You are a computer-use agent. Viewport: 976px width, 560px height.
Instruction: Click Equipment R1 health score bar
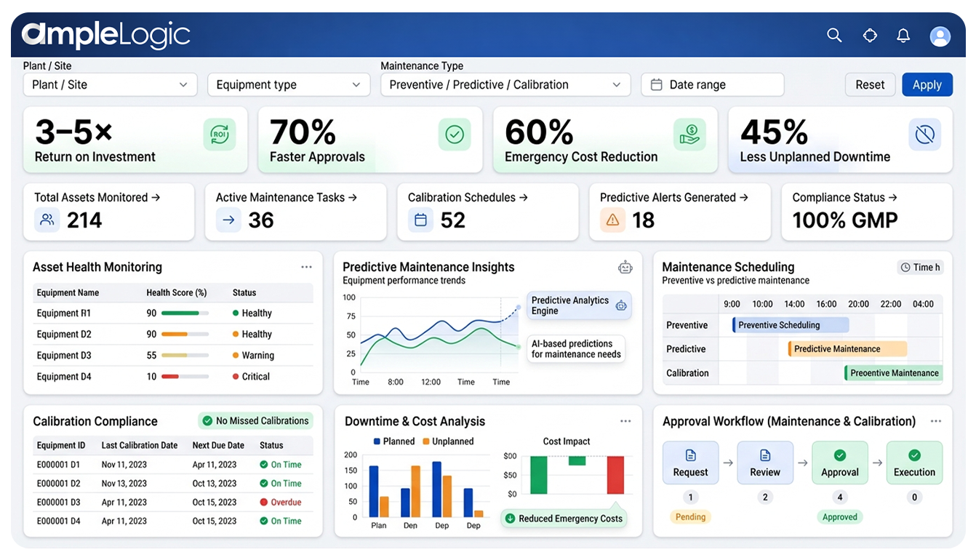click(x=185, y=313)
